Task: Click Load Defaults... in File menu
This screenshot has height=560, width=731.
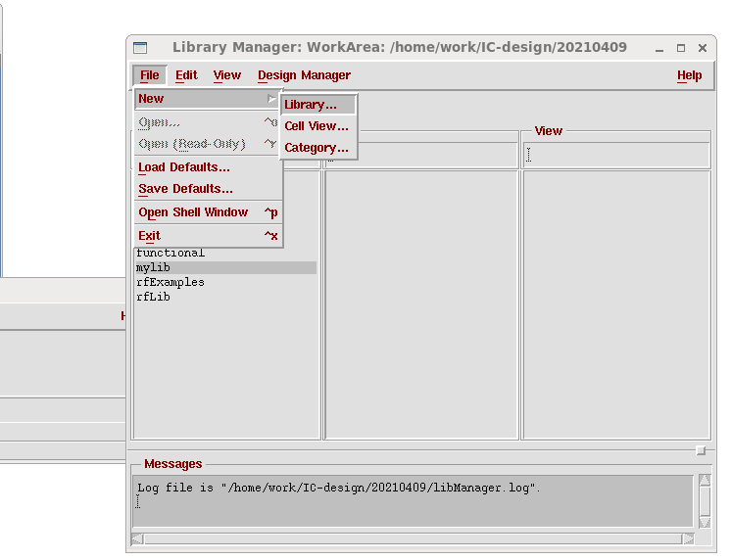Action: click(x=184, y=167)
